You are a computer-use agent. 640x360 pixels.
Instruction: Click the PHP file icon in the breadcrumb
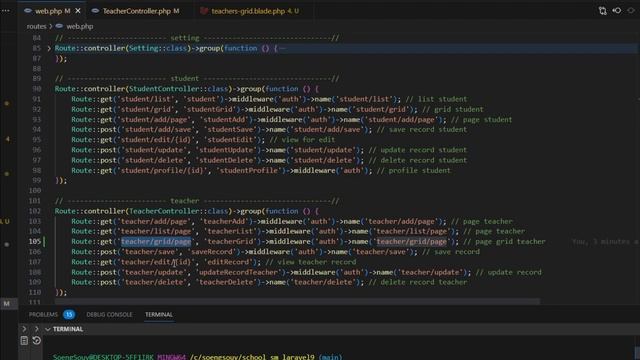[x=59, y=26]
